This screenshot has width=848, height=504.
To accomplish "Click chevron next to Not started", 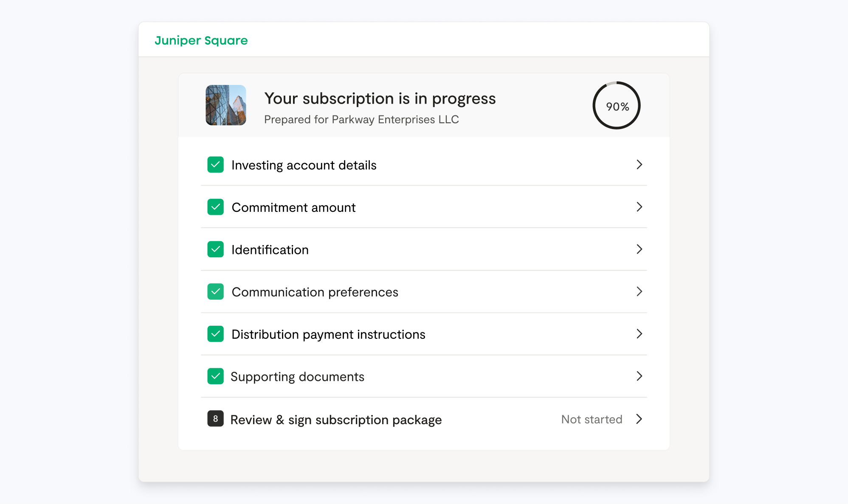I will [639, 420].
